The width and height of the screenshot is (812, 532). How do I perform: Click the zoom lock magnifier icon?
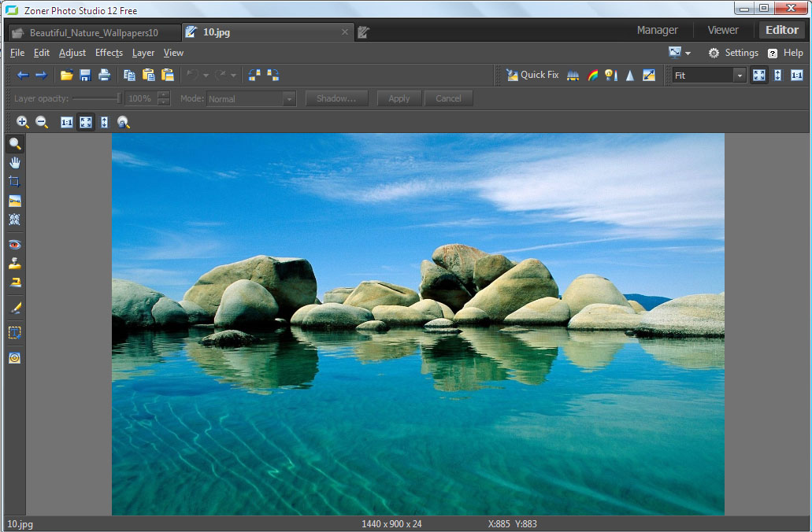(x=123, y=122)
